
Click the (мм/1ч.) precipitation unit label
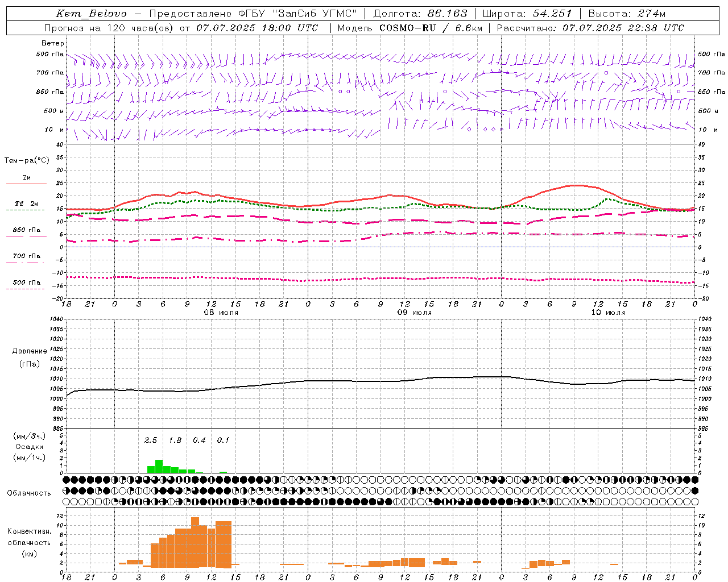point(30,458)
